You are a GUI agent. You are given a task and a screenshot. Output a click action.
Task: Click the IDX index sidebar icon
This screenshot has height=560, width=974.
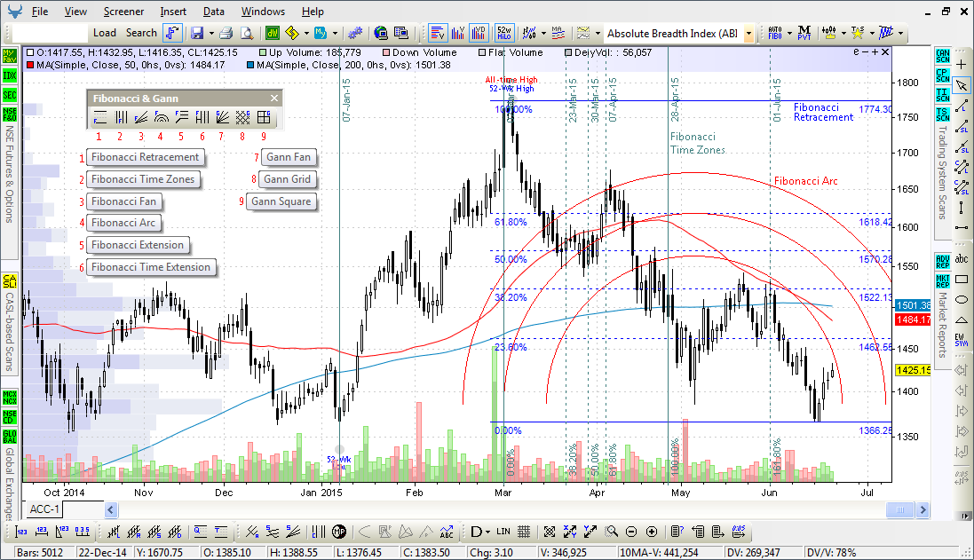pyautogui.click(x=9, y=75)
